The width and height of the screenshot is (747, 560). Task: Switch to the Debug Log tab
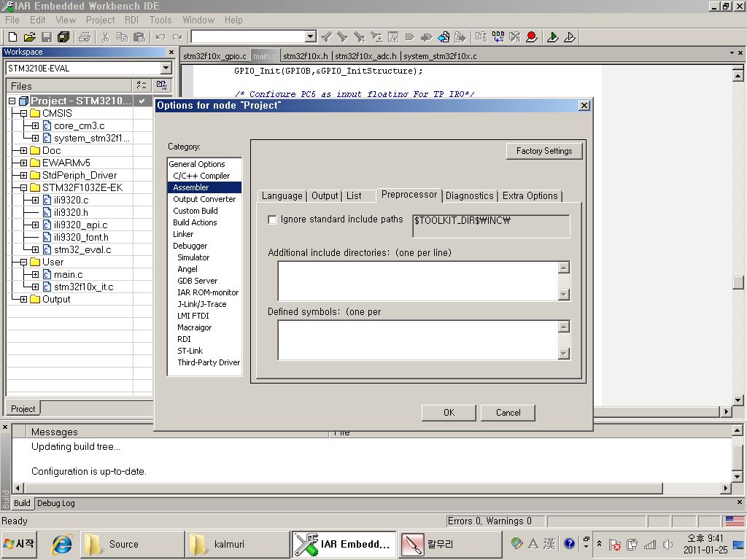point(55,503)
